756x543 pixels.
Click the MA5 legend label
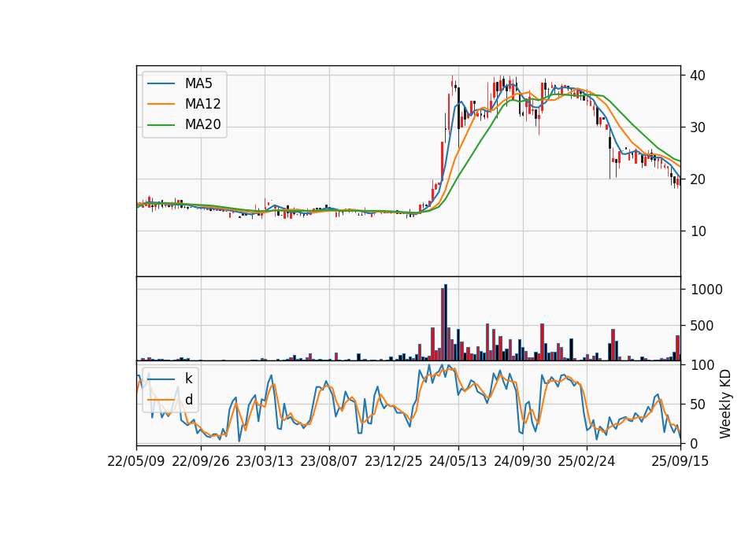pos(198,83)
